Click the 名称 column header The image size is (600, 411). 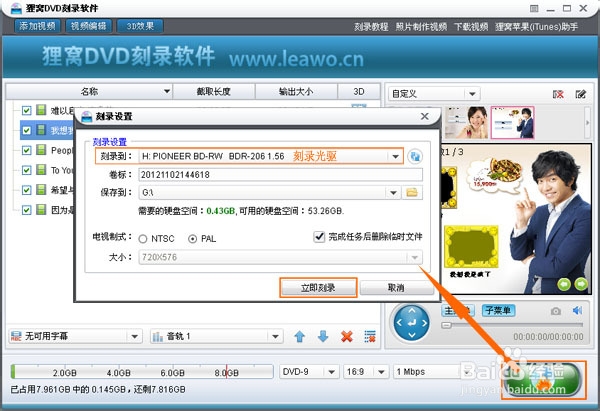pyautogui.click(x=89, y=91)
